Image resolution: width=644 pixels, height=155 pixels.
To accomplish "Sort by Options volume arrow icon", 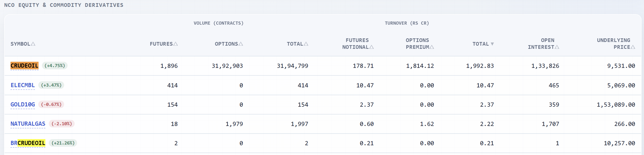I will coord(241,44).
